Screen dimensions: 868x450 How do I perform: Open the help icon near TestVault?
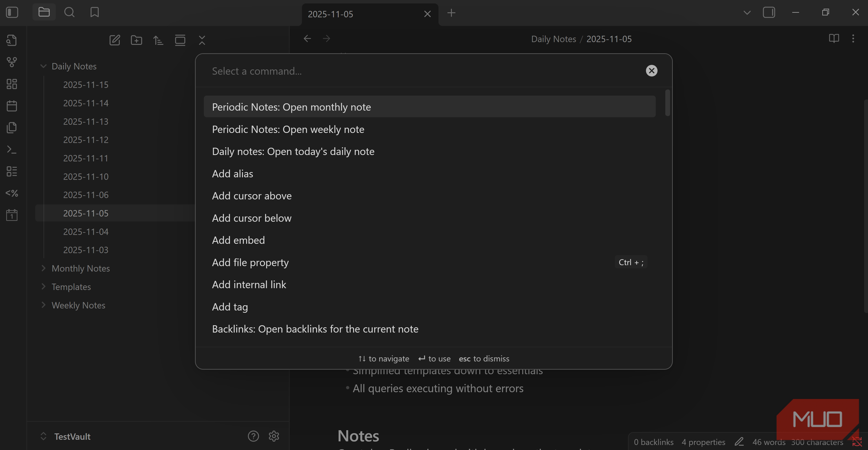(x=253, y=436)
